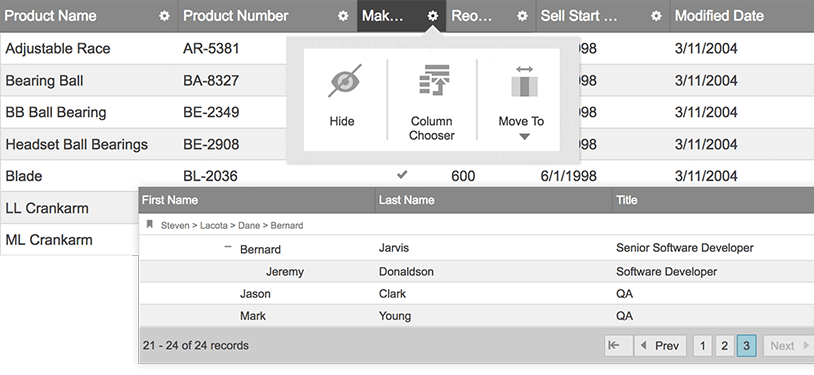Click product number BE-2908
The width and height of the screenshot is (814, 375).
point(211,144)
